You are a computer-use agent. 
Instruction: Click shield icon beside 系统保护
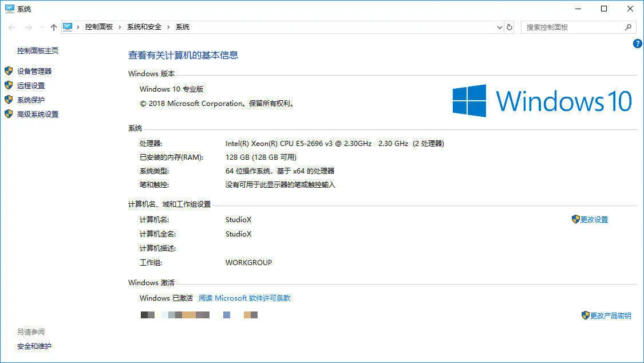click(9, 100)
